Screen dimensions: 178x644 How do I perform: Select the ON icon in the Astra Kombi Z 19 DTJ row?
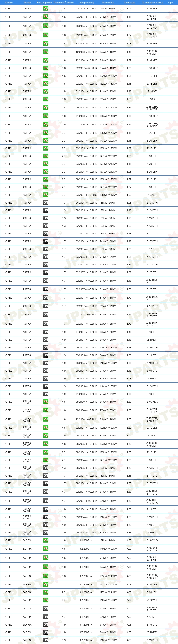(46, 509)
